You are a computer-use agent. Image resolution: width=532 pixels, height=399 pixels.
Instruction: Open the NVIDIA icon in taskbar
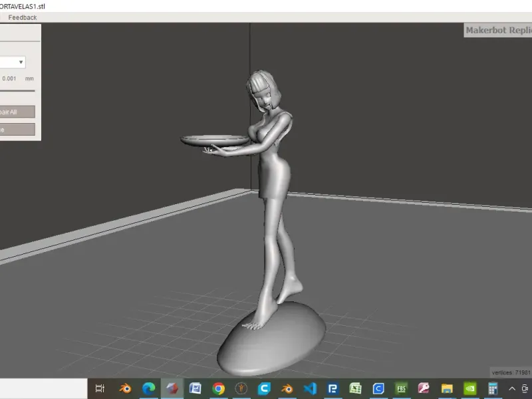pyautogui.click(x=470, y=388)
